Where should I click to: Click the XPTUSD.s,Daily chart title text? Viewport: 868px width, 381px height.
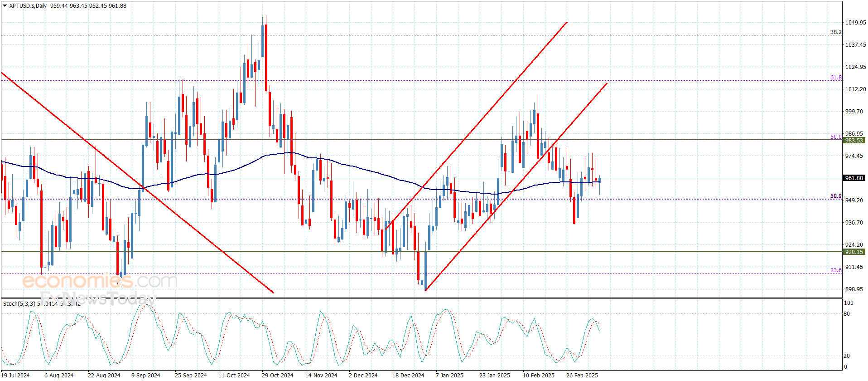(x=28, y=6)
